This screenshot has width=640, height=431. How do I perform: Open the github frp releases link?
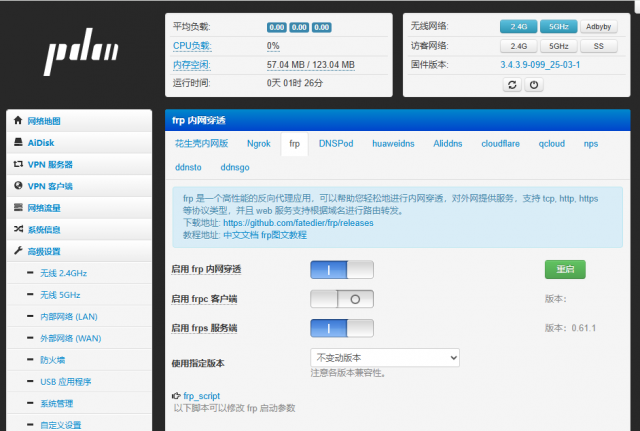[298, 223]
